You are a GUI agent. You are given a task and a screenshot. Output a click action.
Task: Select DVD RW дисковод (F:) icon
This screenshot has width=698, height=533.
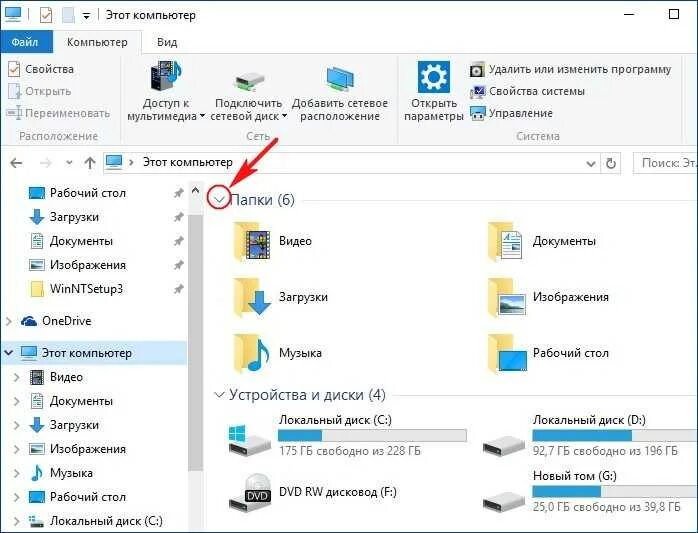(x=250, y=493)
